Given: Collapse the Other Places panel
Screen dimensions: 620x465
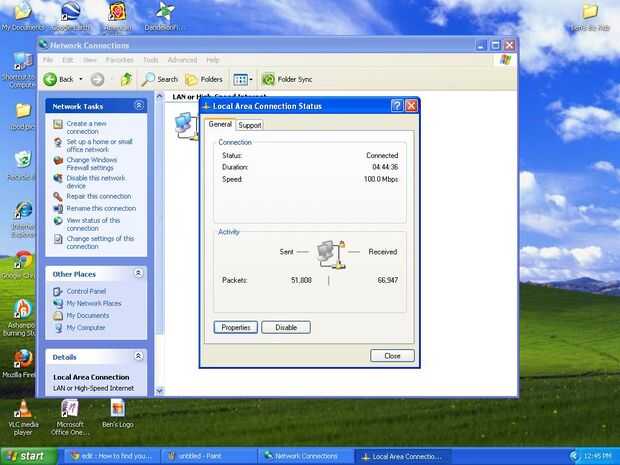Looking at the screenshot, I should click(x=138, y=273).
